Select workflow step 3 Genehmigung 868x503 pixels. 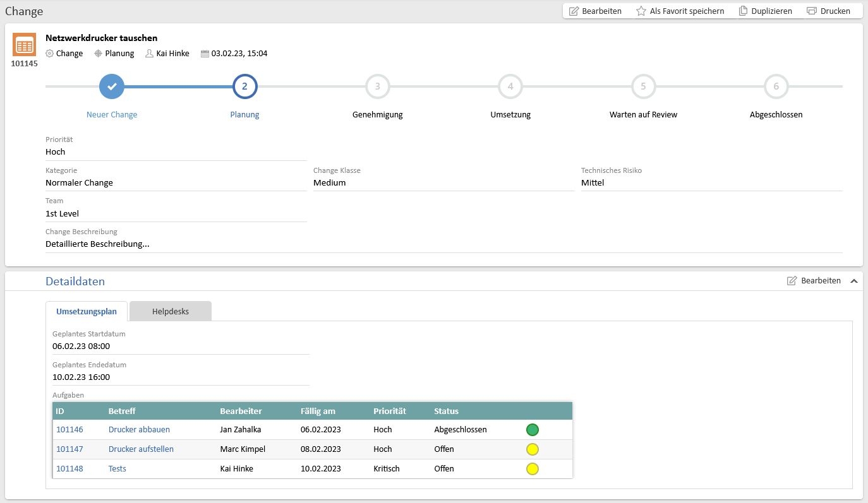[377, 87]
